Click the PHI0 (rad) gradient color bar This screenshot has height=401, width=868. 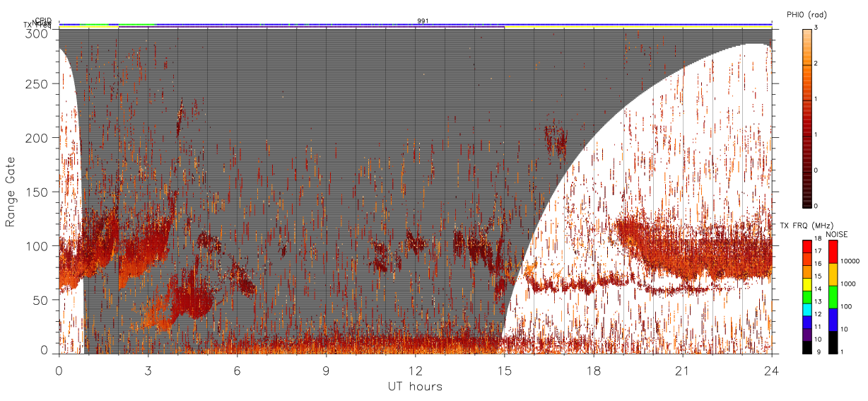(807, 118)
